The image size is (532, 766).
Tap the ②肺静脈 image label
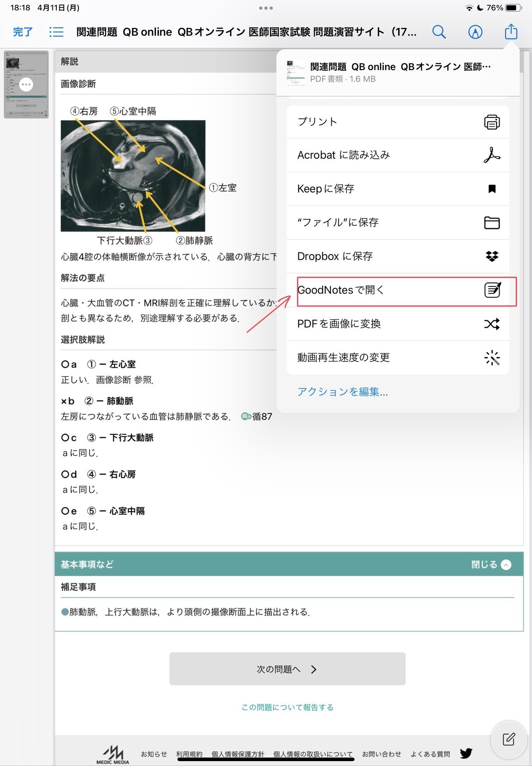[194, 240]
